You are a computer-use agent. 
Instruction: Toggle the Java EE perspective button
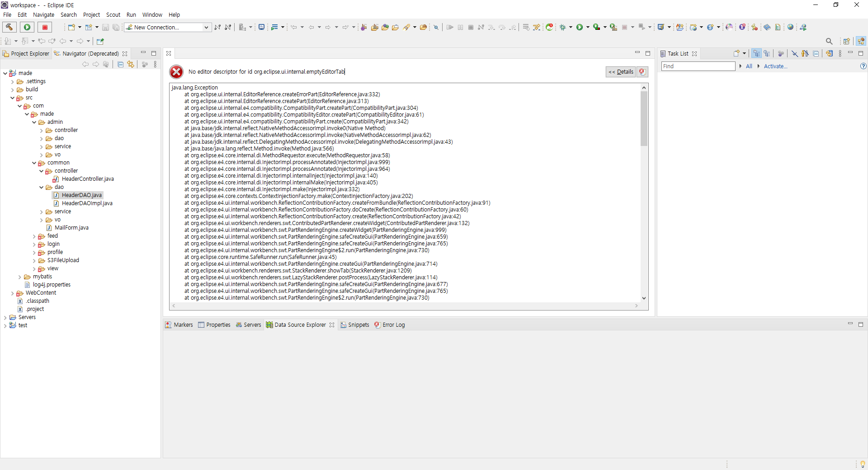[861, 41]
